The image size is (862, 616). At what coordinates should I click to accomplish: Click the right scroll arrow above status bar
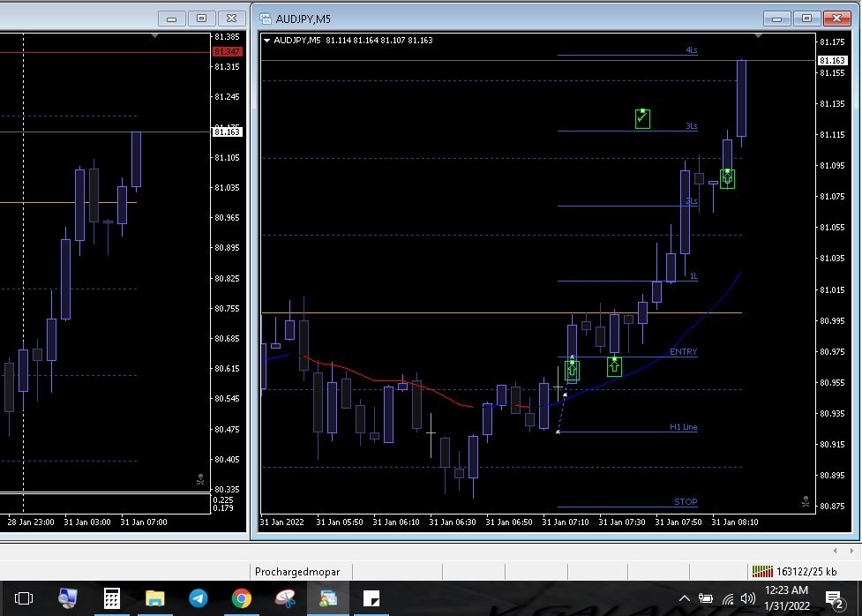tap(851, 551)
